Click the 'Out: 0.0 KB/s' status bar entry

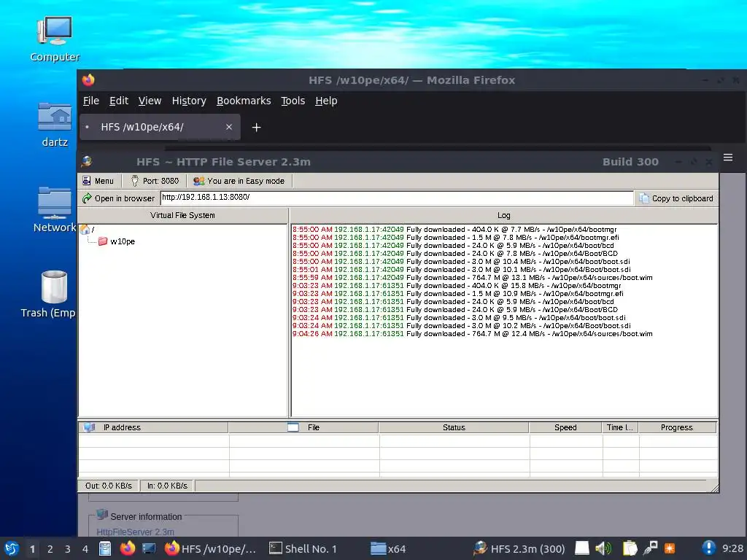click(109, 486)
